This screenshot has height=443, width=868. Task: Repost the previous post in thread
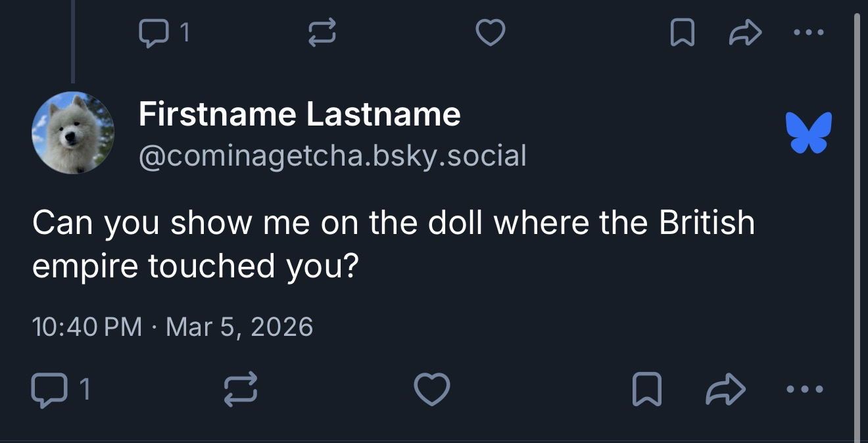tap(322, 32)
